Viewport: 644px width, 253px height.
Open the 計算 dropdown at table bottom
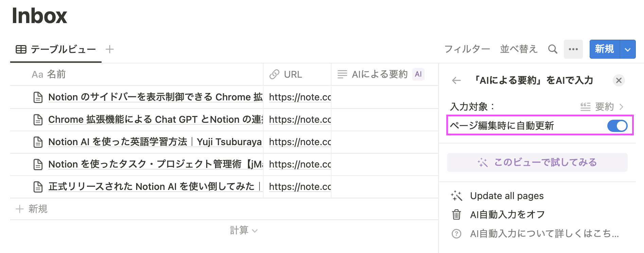click(244, 231)
